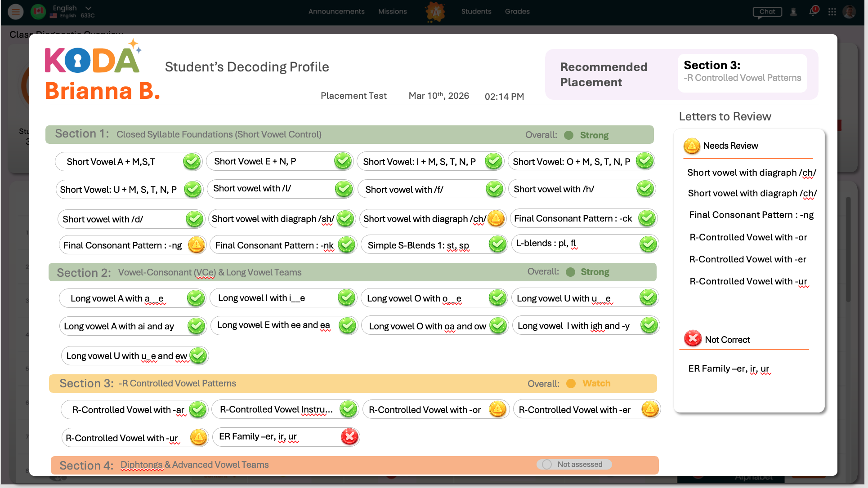Click checkmark on Long vowel U u_e
This screenshot has width=868, height=488.
pyautogui.click(x=648, y=297)
